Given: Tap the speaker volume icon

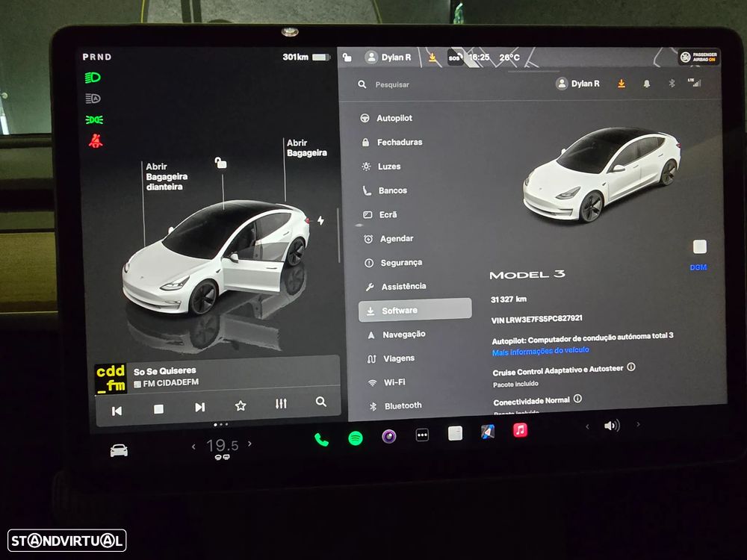Looking at the screenshot, I should point(612,426).
